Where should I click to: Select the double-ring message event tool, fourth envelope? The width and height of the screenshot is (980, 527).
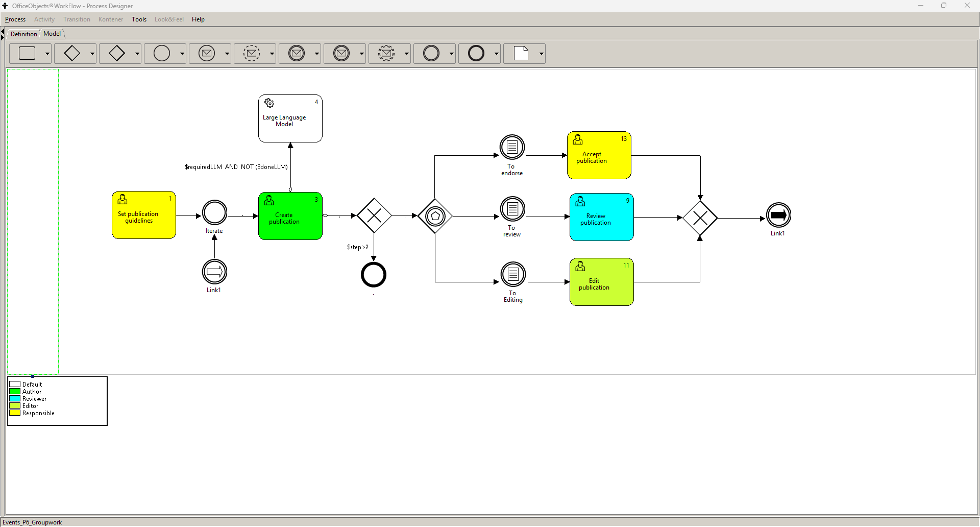pos(341,53)
